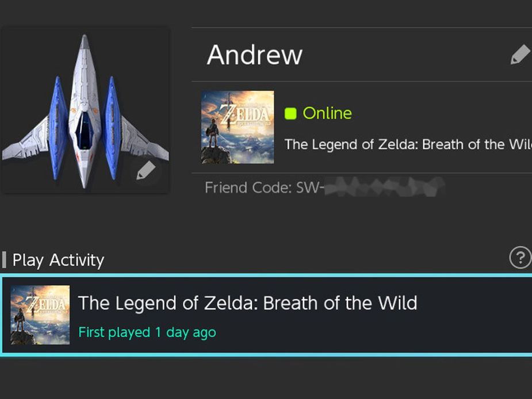The width and height of the screenshot is (532, 399).
Task: Select the Andrew profile header
Action: pos(254,55)
